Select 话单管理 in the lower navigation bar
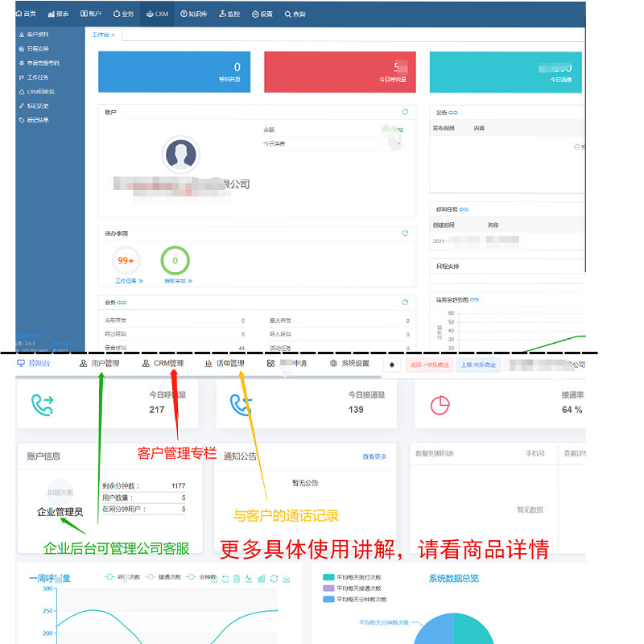644x644 pixels. (x=225, y=364)
